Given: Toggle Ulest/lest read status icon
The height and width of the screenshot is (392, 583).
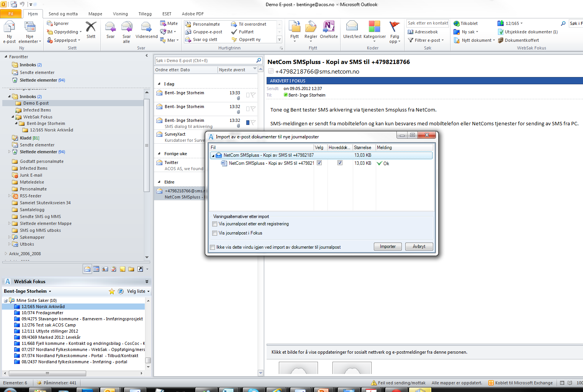Looking at the screenshot, I should (x=352, y=30).
